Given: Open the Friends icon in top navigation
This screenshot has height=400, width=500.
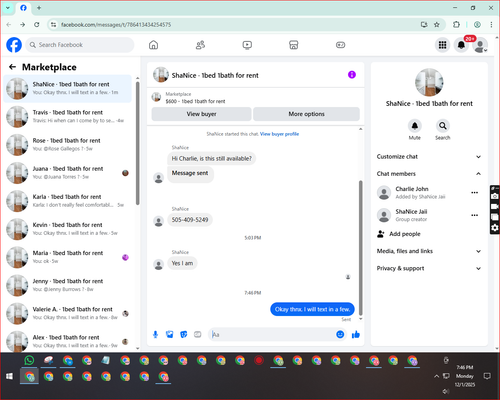Looking at the screenshot, I should pyautogui.click(x=200, y=45).
